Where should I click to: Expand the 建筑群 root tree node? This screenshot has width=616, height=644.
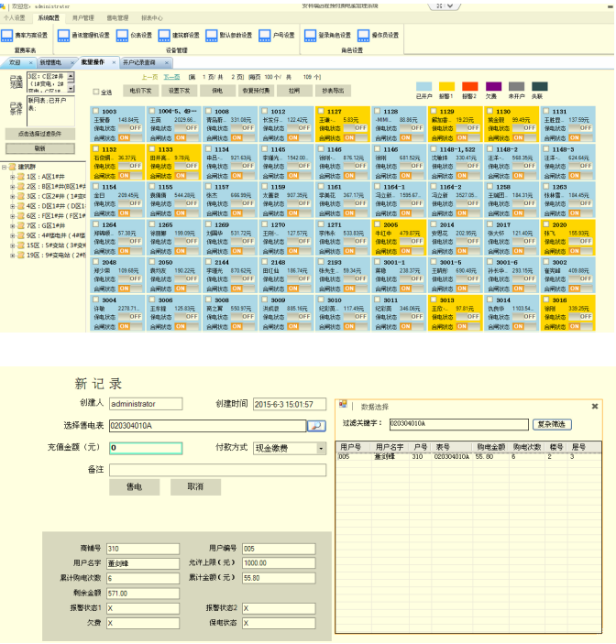tap(4, 167)
